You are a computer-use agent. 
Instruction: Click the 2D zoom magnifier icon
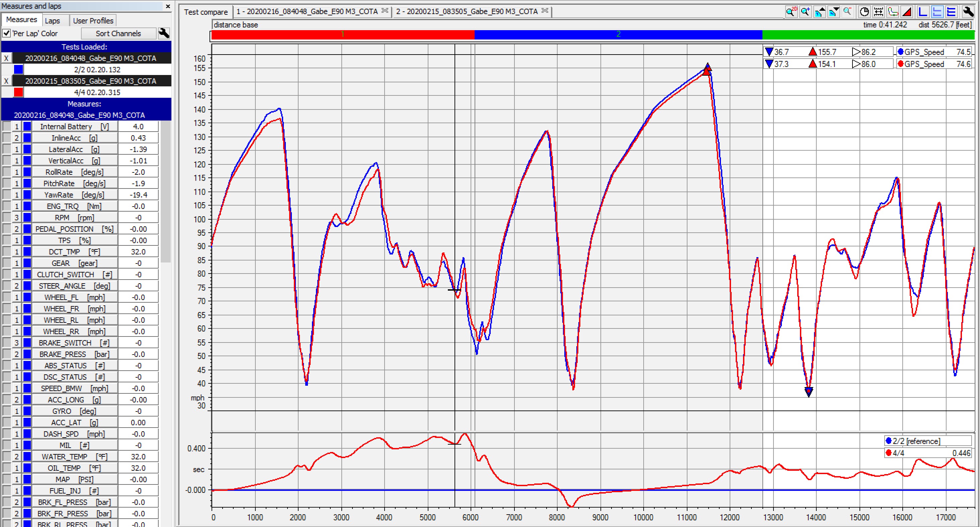pyautogui.click(x=791, y=12)
